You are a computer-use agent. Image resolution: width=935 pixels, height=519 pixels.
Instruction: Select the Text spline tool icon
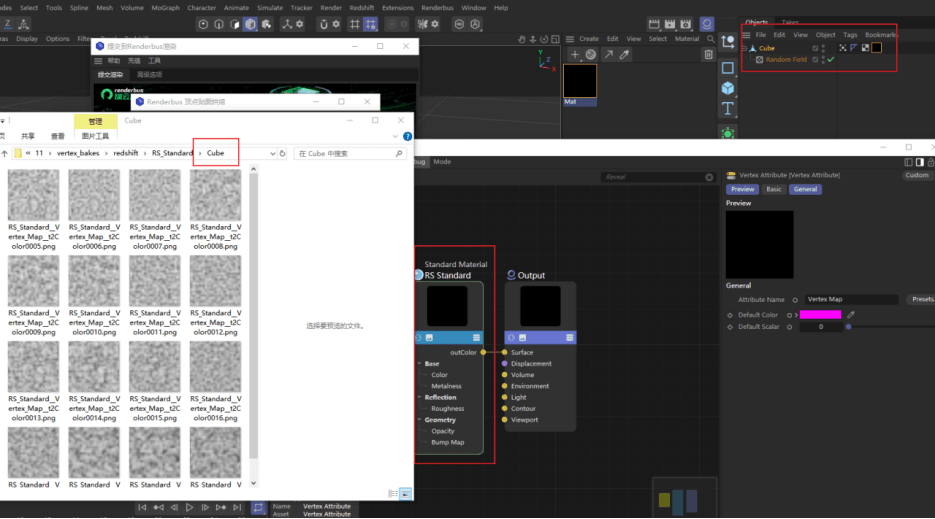[727, 109]
